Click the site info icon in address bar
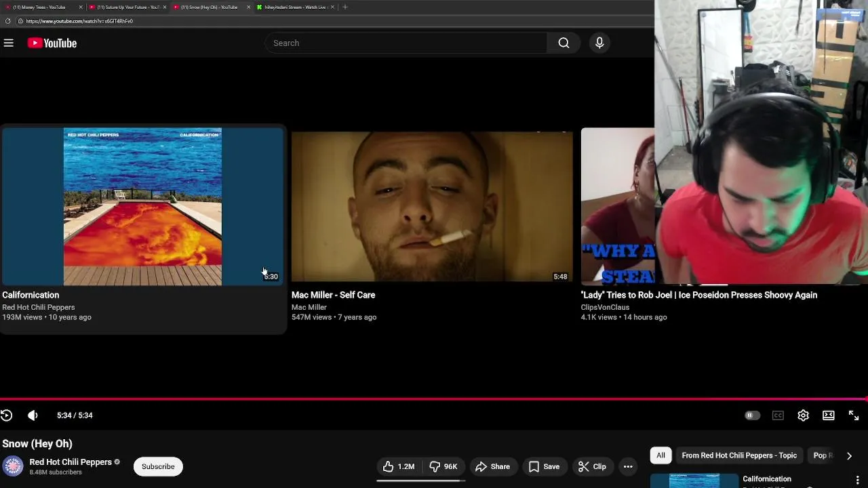Image resolution: width=868 pixels, height=488 pixels. tap(20, 21)
